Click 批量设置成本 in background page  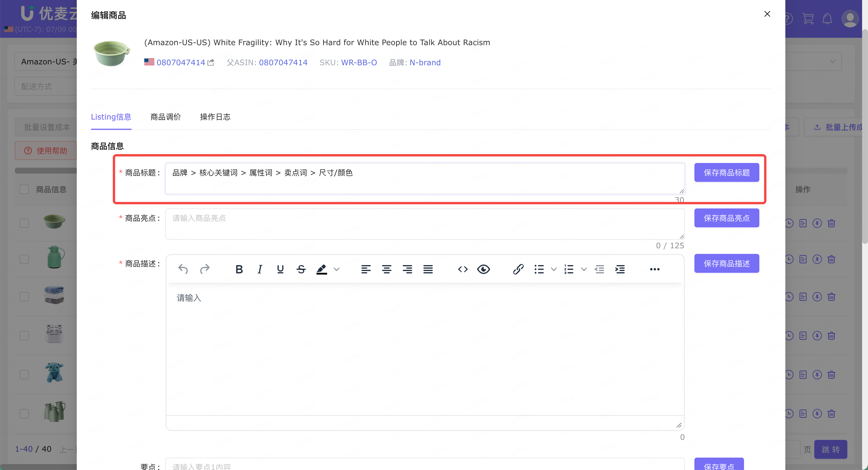(x=46, y=127)
